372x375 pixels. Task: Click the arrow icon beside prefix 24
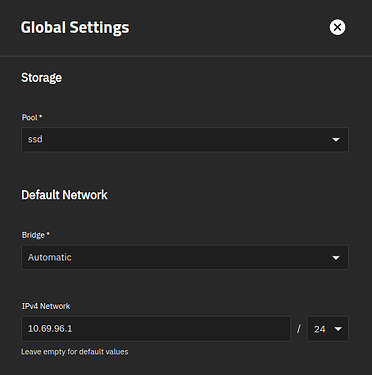(338, 329)
